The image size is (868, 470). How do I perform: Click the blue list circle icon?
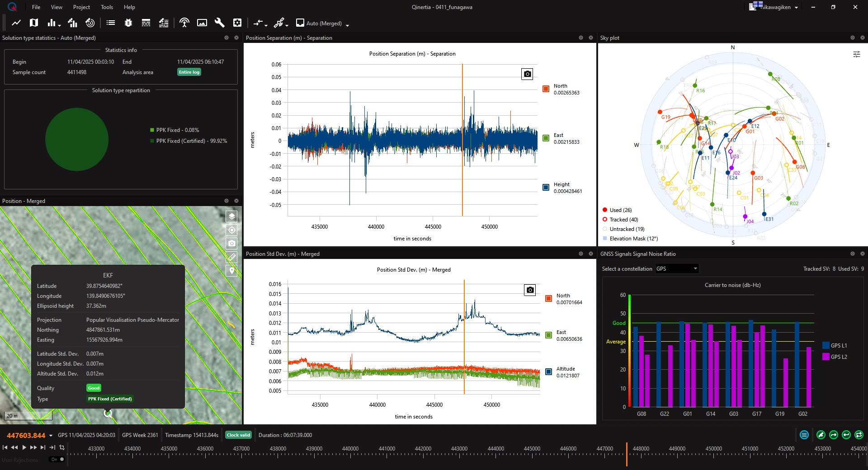804,435
